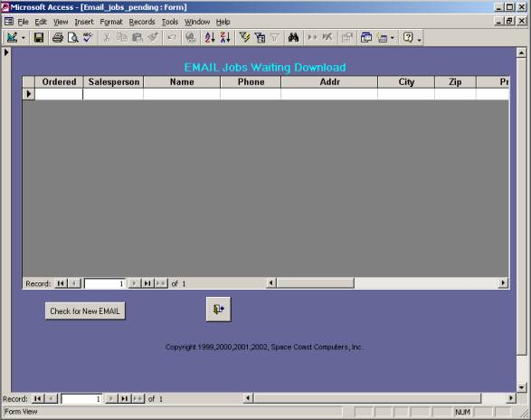Open the View button dropdown arrow

24,38
